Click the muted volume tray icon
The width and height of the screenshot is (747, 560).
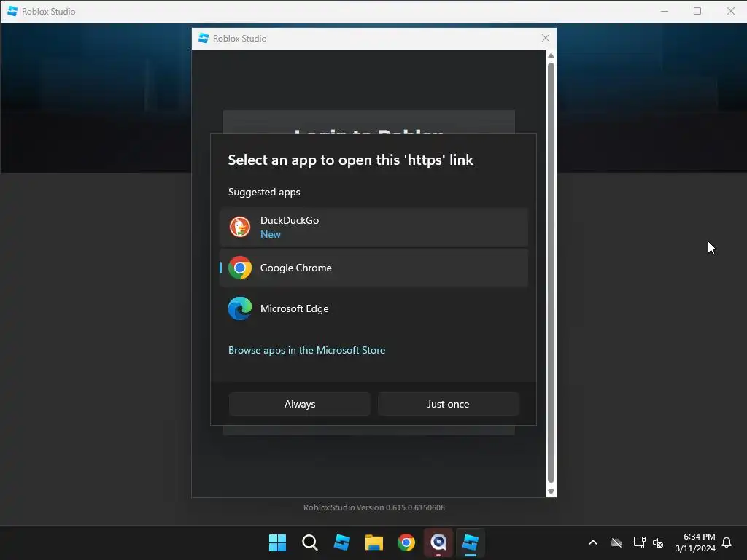658,542
